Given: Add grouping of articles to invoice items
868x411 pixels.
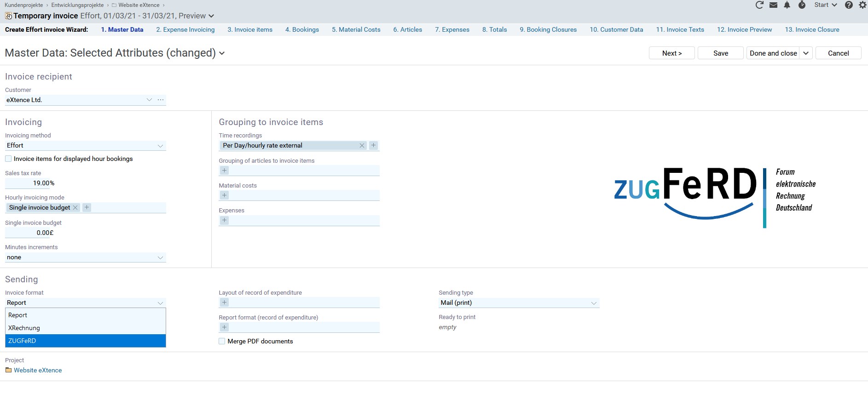Looking at the screenshot, I should pyautogui.click(x=224, y=171).
